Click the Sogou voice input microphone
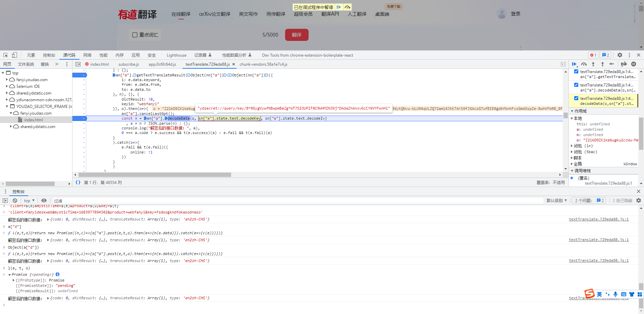 pyautogui.click(x=615, y=294)
